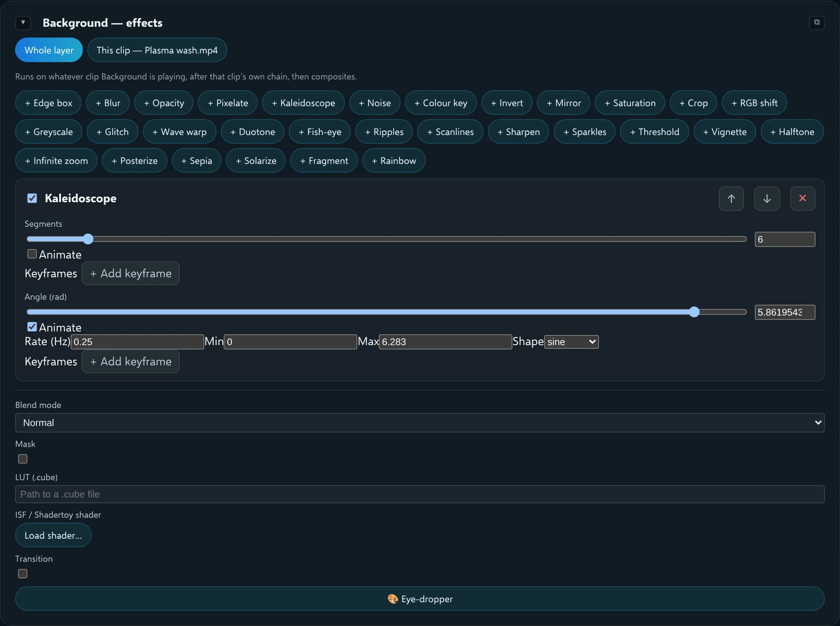This screenshot has height=626, width=840.
Task: Add the RGB shift effect
Action: click(x=755, y=103)
